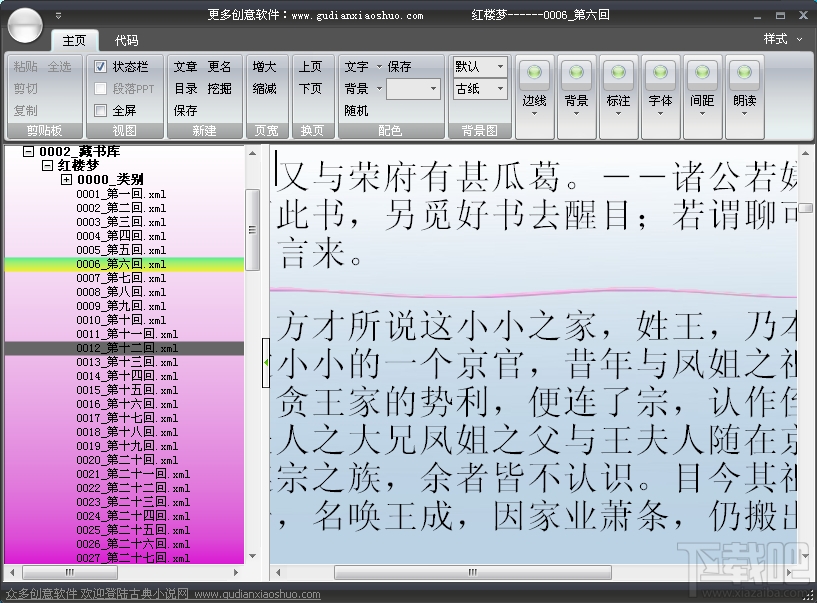Screen dimensions: 817x603
Task: Collapse the 红楼梦 tree node
Action: (x=47, y=166)
